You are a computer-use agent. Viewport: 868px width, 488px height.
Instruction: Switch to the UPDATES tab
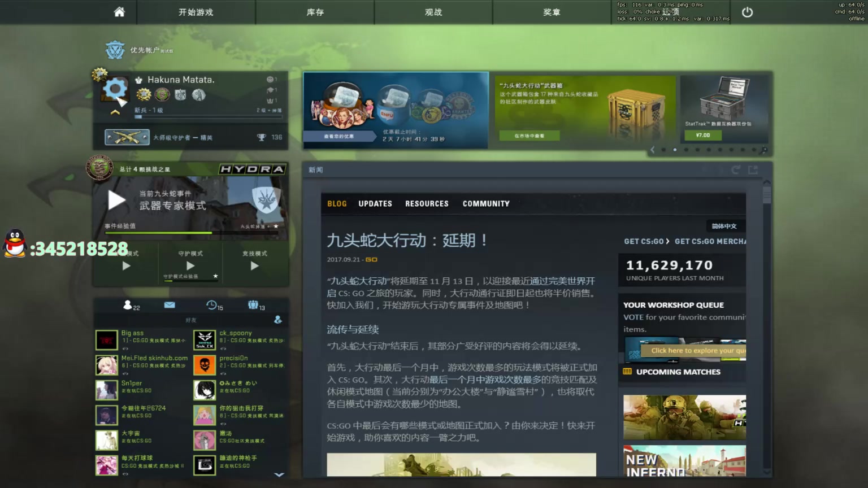375,204
